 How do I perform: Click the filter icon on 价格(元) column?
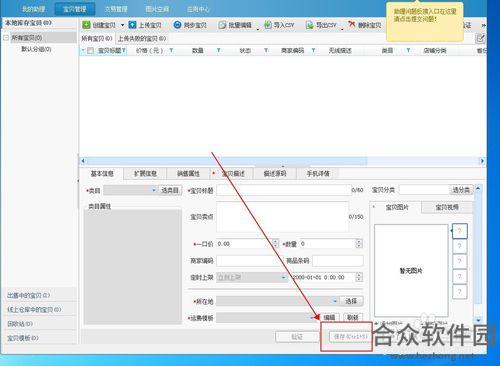pos(171,50)
